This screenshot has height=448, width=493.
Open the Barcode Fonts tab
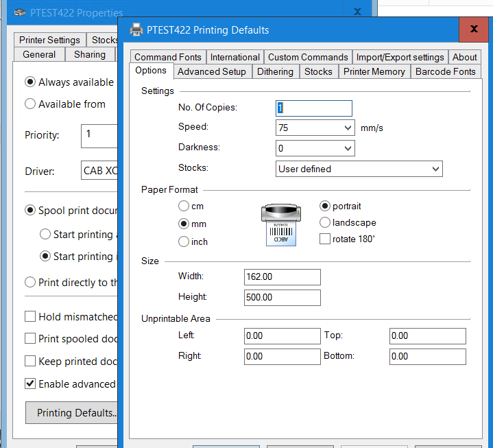[445, 71]
